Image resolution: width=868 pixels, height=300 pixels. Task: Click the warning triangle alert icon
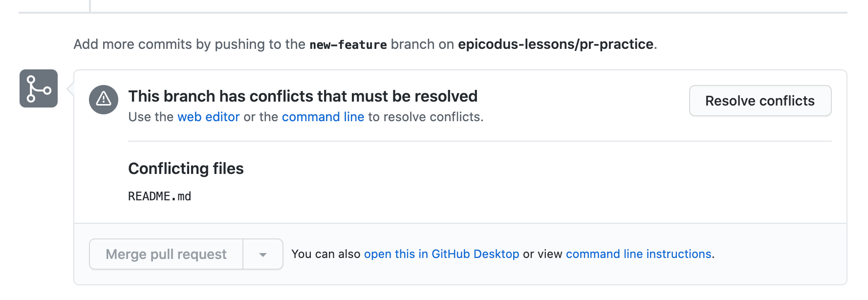pyautogui.click(x=104, y=100)
